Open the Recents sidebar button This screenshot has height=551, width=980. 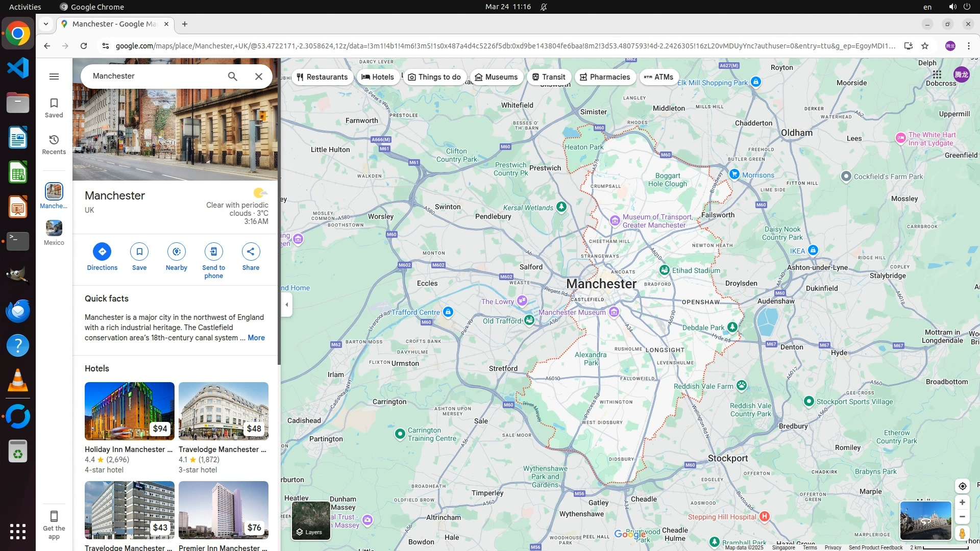tap(54, 144)
